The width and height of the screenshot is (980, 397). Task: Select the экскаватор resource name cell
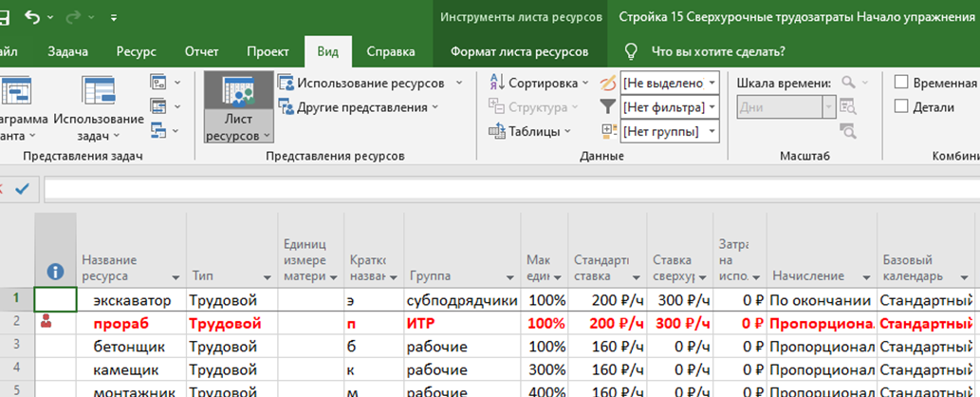[132, 300]
